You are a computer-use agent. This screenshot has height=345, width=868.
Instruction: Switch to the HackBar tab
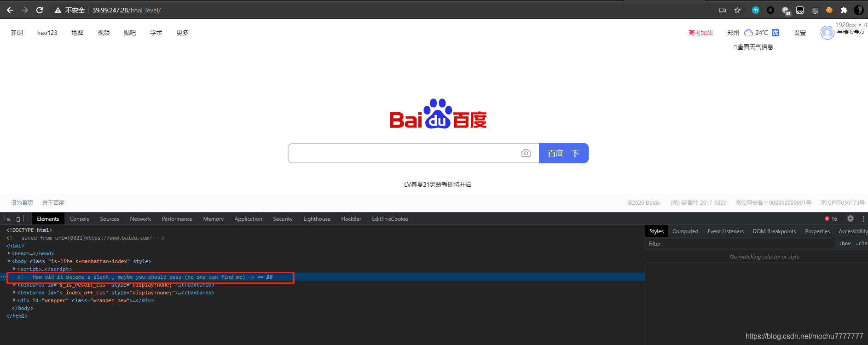pos(351,219)
